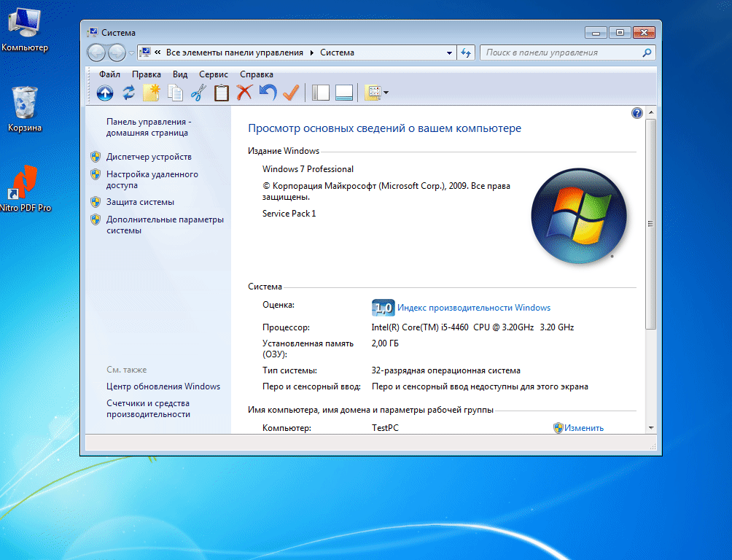
Task: Click the Cut scissors icon
Action: (x=198, y=93)
